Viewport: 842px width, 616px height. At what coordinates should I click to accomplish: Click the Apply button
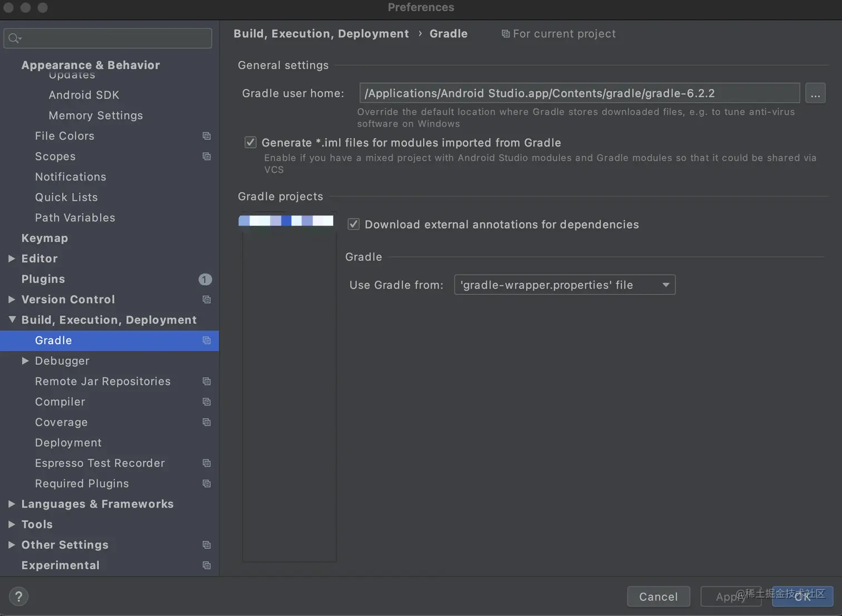point(730,597)
